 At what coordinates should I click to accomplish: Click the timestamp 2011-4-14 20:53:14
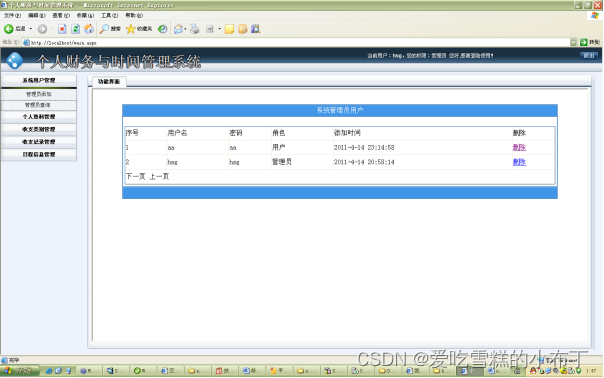(364, 162)
